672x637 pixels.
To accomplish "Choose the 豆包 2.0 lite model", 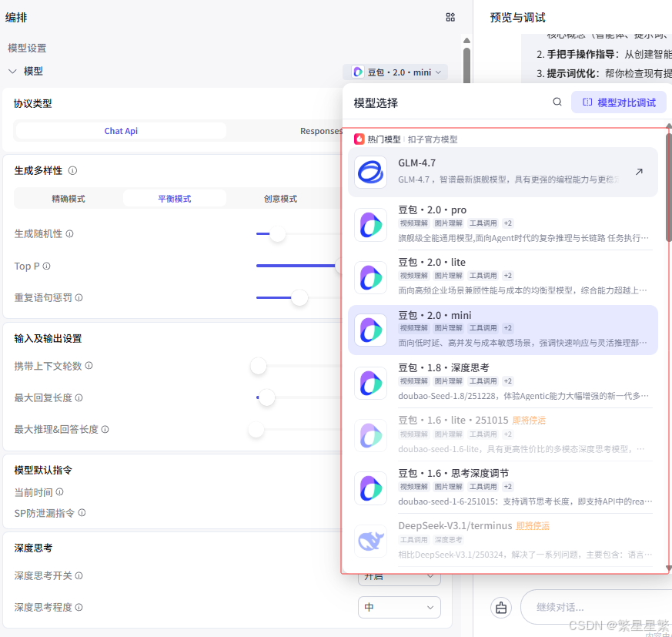I will (503, 277).
